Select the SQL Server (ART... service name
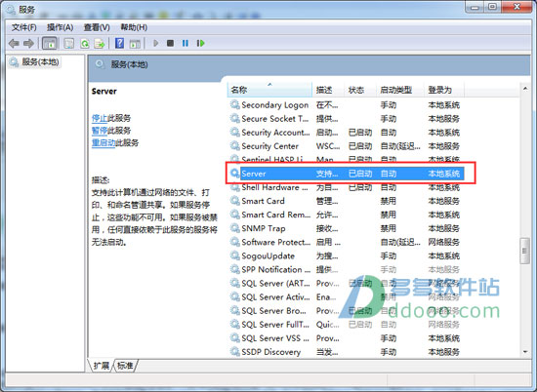Image resolution: width=537 pixels, height=392 pixels. click(x=275, y=283)
